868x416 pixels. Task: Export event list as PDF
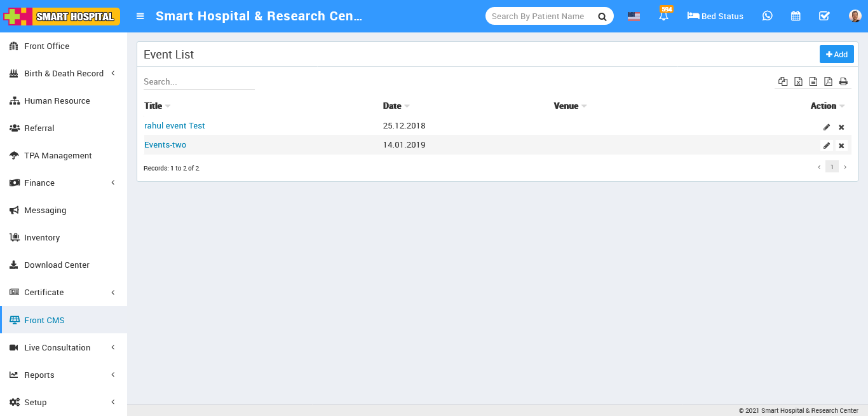[x=828, y=81]
